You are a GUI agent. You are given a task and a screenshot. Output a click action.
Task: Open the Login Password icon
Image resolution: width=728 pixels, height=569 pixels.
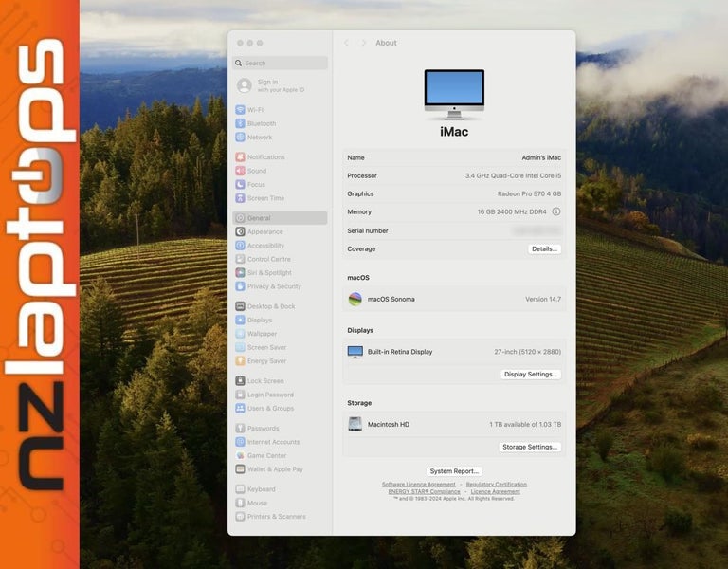point(240,395)
